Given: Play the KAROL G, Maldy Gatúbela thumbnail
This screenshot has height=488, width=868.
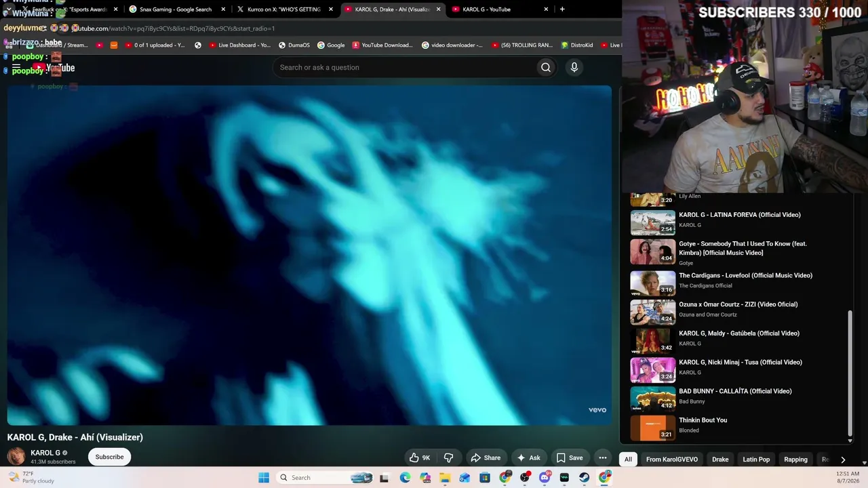Looking at the screenshot, I should point(653,342).
